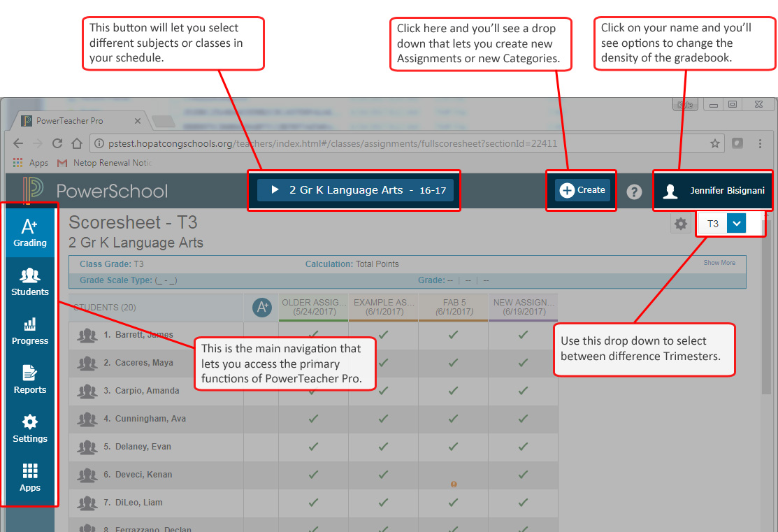Open the Apps bookmarks shortcut
Image resolution: width=778 pixels, height=532 pixels.
pos(30,163)
